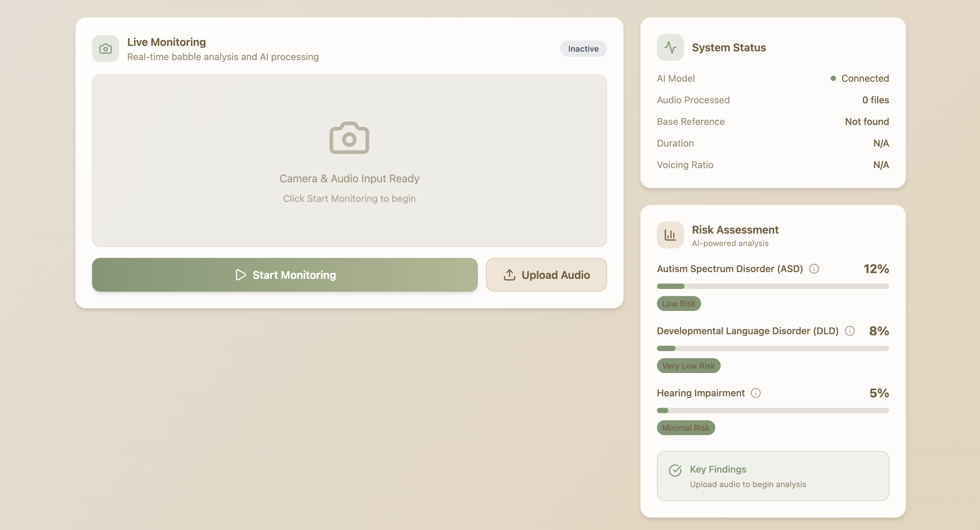Click the DLD risk progress bar
The image size is (980, 530).
(772, 348)
